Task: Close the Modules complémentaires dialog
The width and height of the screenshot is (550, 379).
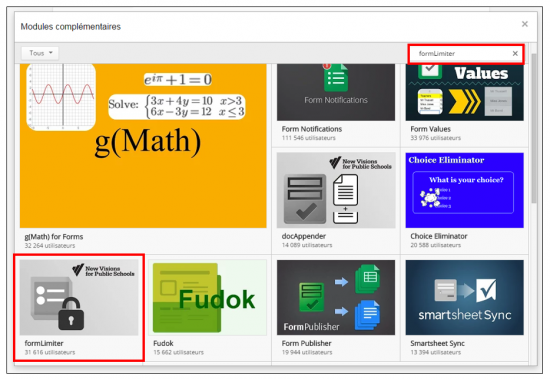Action: 525,24
